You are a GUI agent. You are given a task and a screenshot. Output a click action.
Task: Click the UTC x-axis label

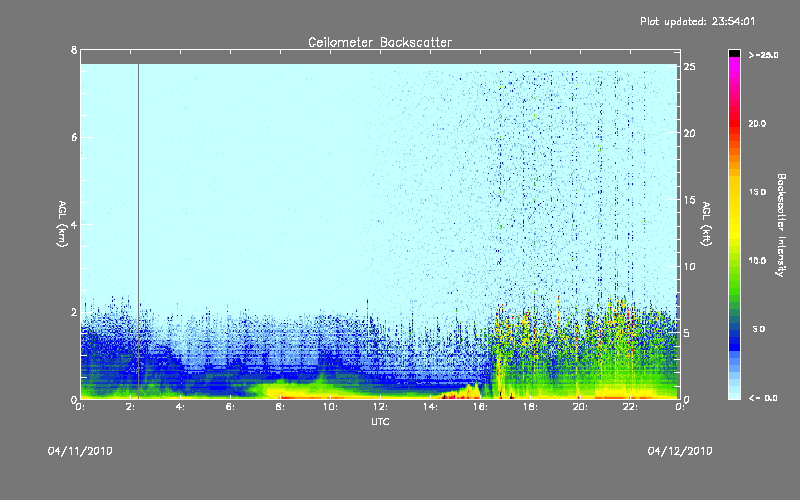pyautogui.click(x=380, y=421)
